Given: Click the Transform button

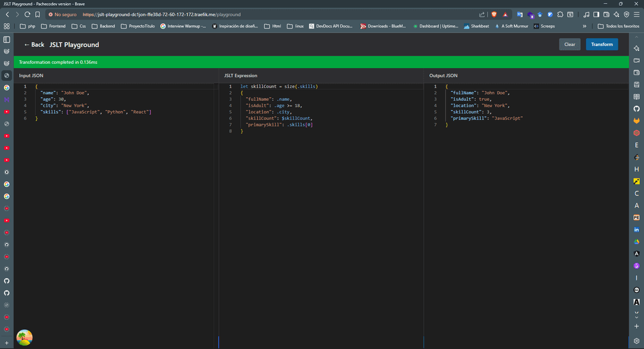Looking at the screenshot, I should 602,44.
